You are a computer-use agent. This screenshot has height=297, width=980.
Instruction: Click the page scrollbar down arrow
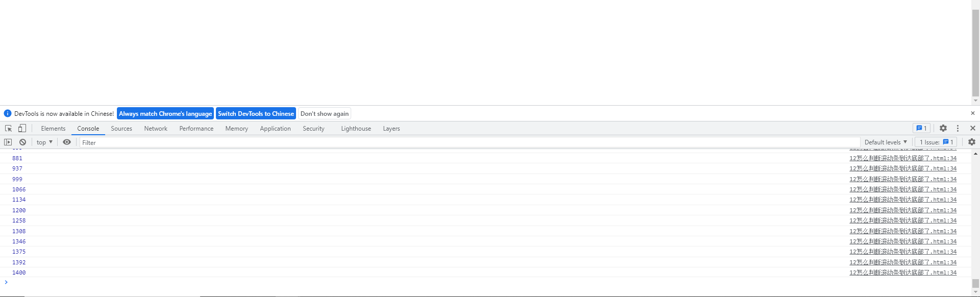975,101
